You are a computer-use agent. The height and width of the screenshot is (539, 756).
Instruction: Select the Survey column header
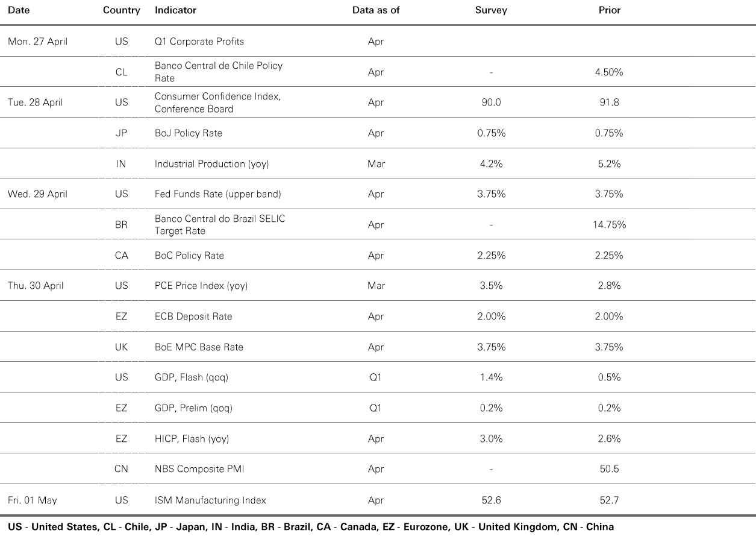click(491, 10)
